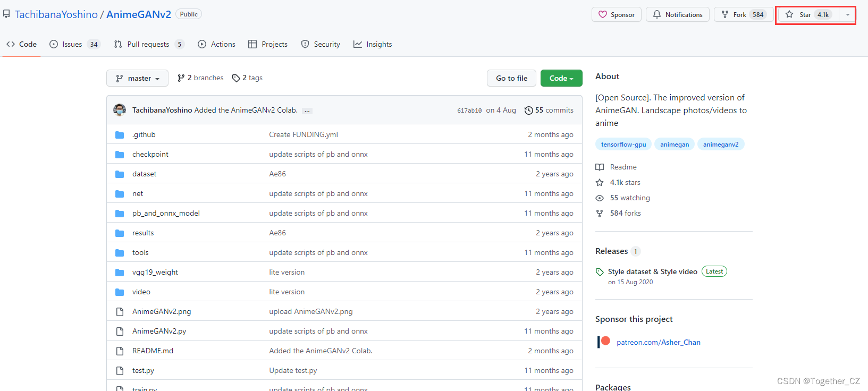Click the Readme book icon
The width and height of the screenshot is (868, 391).
pos(600,167)
